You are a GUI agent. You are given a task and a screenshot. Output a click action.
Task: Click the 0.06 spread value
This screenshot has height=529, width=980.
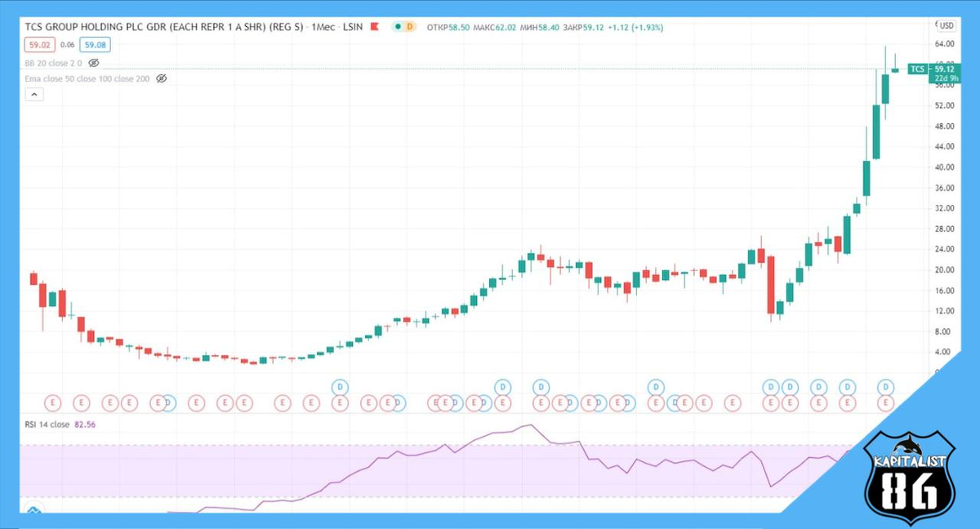point(67,45)
